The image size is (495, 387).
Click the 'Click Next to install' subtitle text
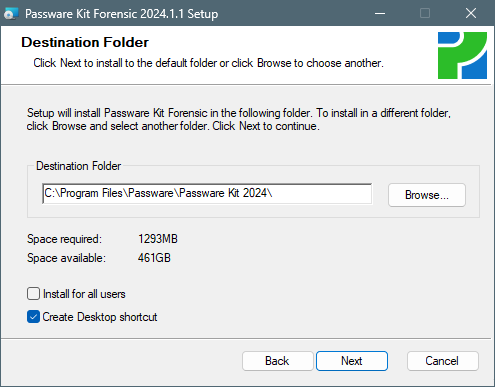coord(208,63)
